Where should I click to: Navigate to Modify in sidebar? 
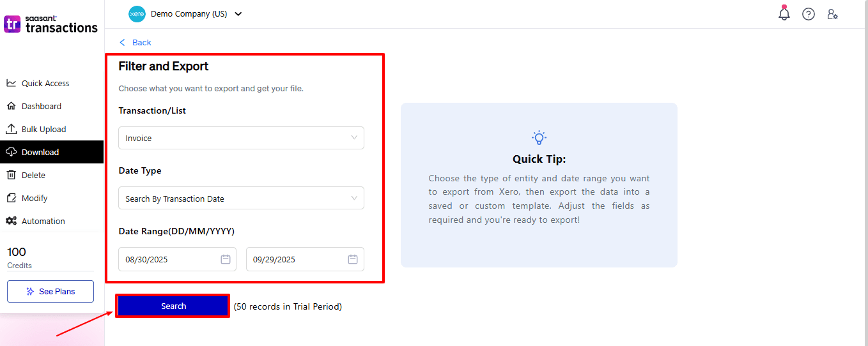coord(35,198)
